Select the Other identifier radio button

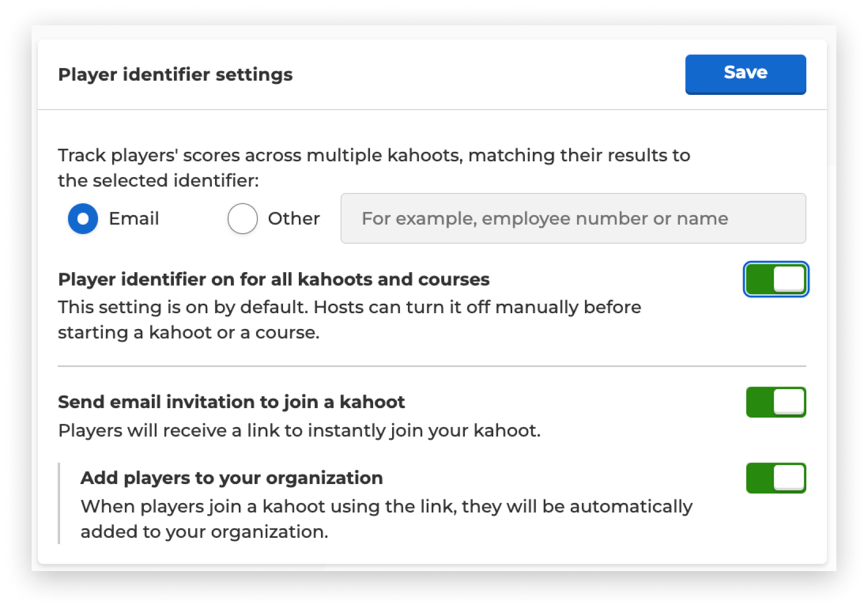pyautogui.click(x=242, y=218)
